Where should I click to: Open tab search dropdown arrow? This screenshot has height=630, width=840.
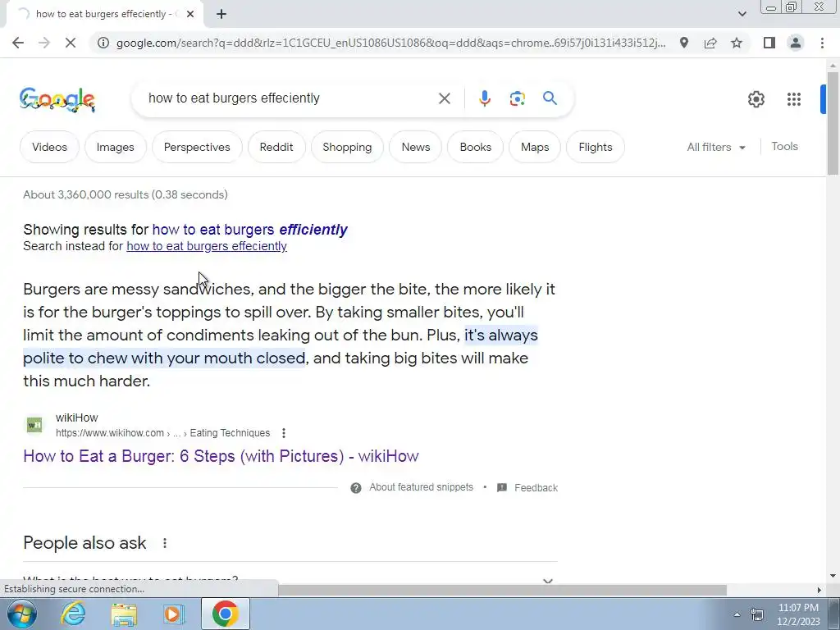coord(742,14)
